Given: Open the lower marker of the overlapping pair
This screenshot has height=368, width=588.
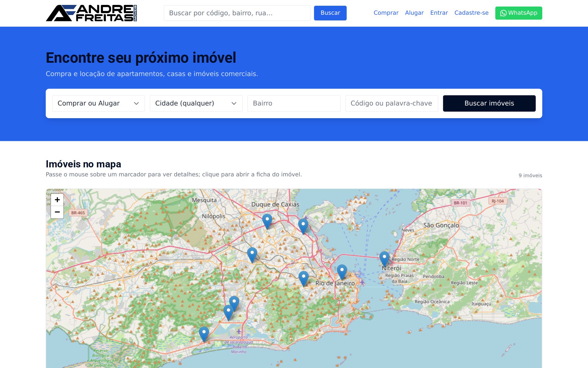Looking at the screenshot, I should (x=228, y=313).
